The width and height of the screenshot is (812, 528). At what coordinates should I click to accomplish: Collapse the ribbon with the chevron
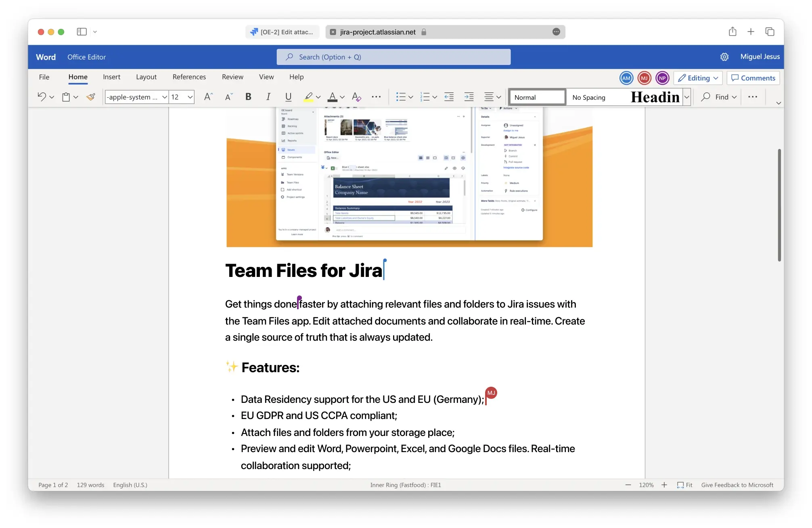pos(779,103)
